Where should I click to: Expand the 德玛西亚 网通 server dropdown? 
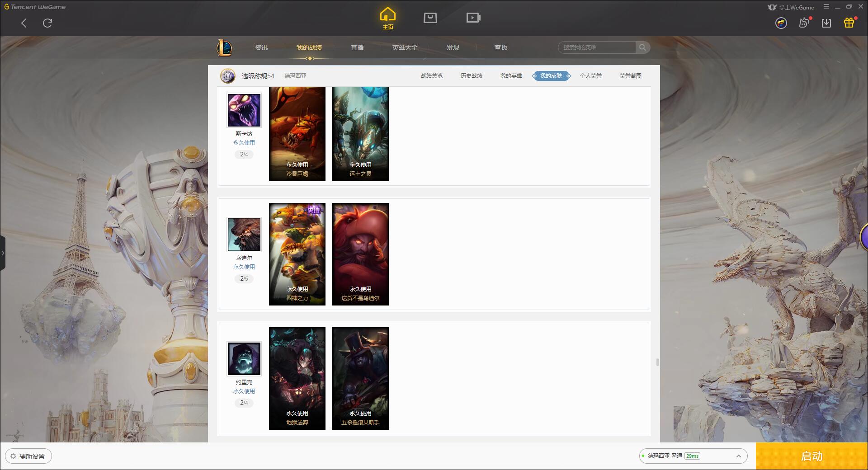pos(693,456)
